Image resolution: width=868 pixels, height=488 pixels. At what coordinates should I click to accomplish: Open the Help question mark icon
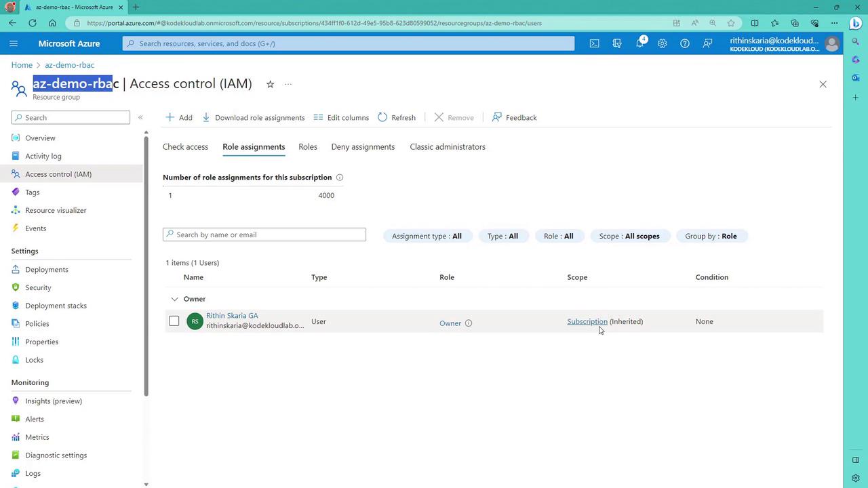685,43
